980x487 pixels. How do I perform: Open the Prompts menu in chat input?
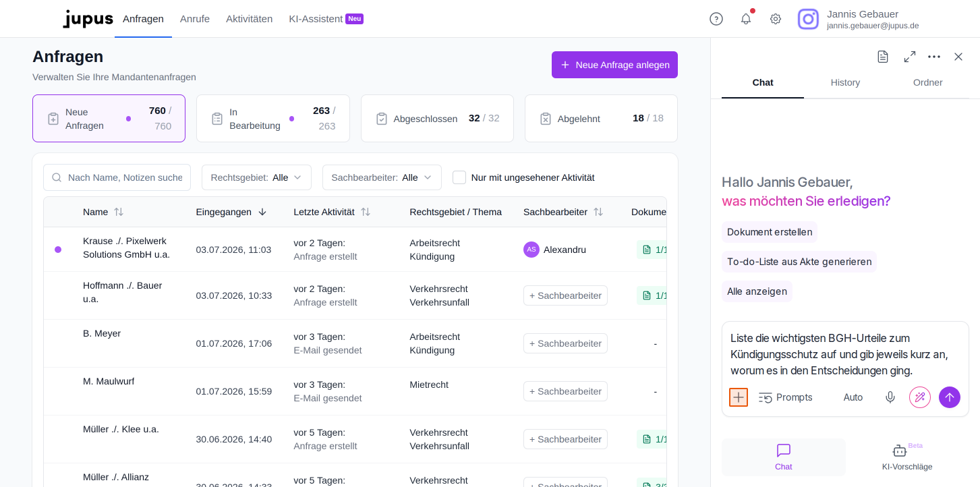point(786,397)
